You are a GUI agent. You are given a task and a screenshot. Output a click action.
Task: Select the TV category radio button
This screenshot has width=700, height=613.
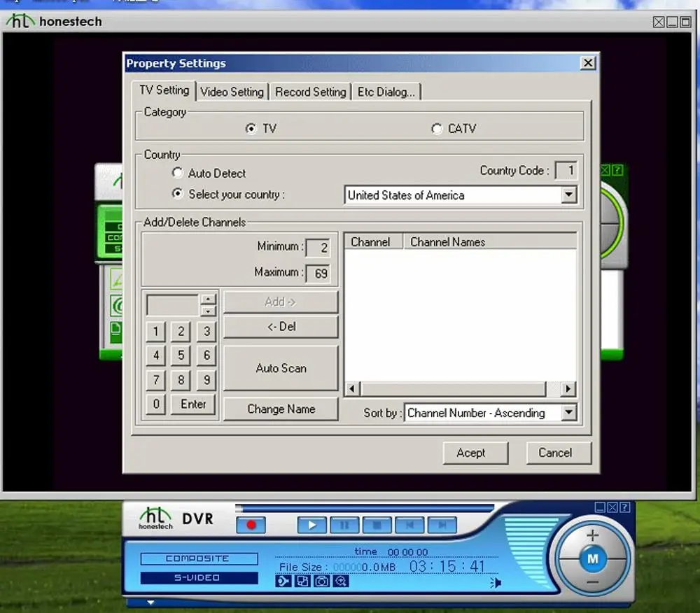251,129
